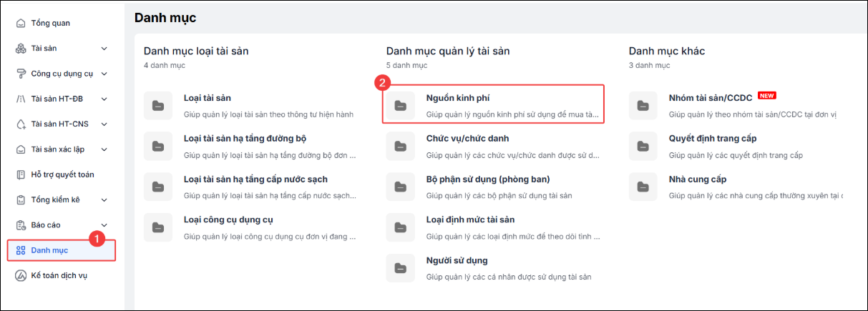Click the Hỗ trợ quyết toán icon
The image size is (868, 311).
21,174
